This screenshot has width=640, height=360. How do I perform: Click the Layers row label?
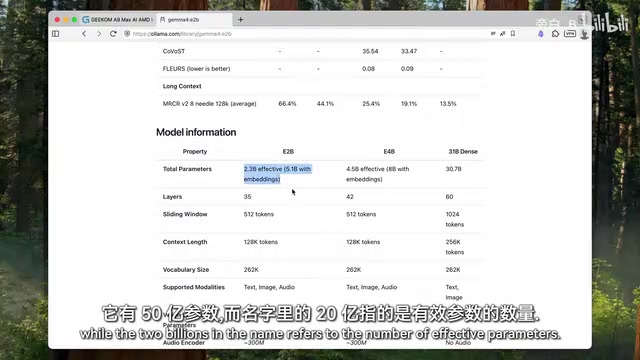click(x=172, y=197)
